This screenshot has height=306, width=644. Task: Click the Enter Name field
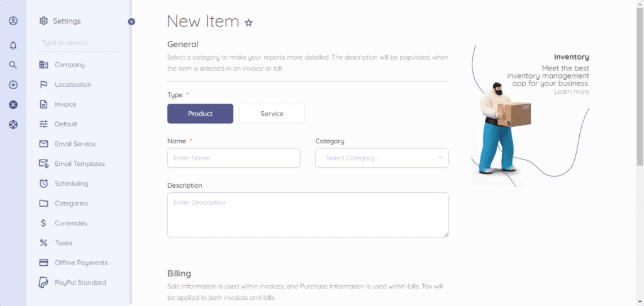233,158
